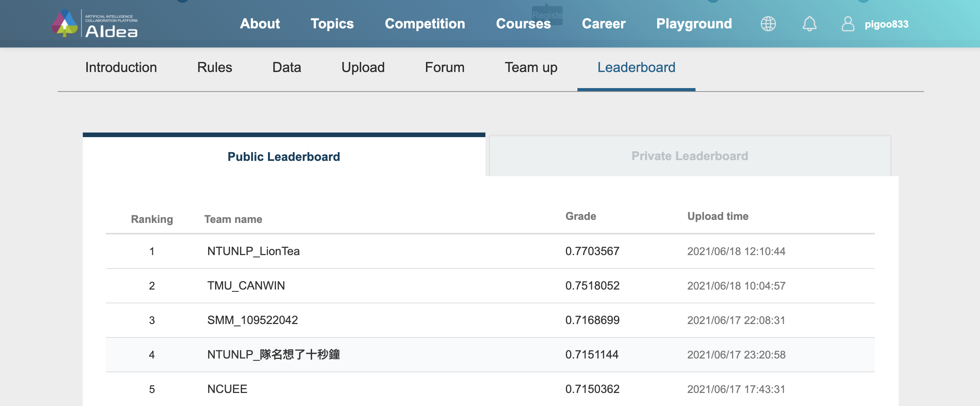
Task: Select team name SMM_109522042
Action: (x=253, y=320)
